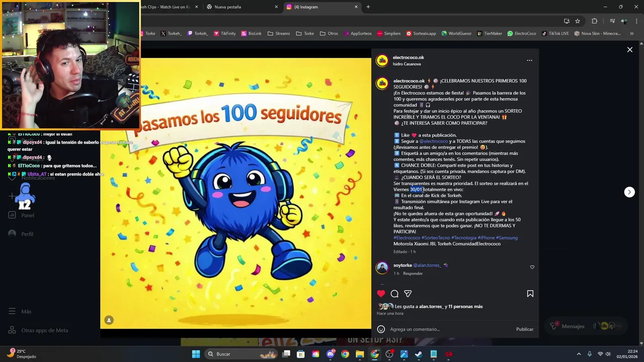644x362 pixels.
Task: Open Simpliers bookmark
Action: 388,34
